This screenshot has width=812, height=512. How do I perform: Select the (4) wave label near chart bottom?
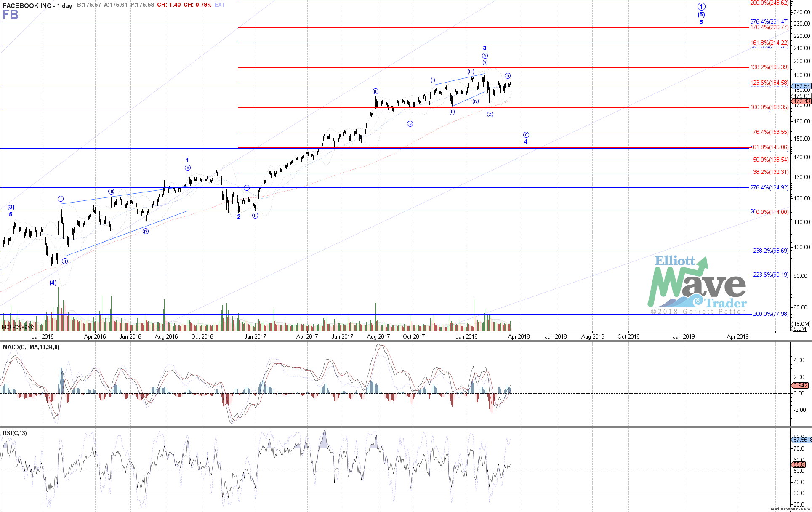pos(53,283)
